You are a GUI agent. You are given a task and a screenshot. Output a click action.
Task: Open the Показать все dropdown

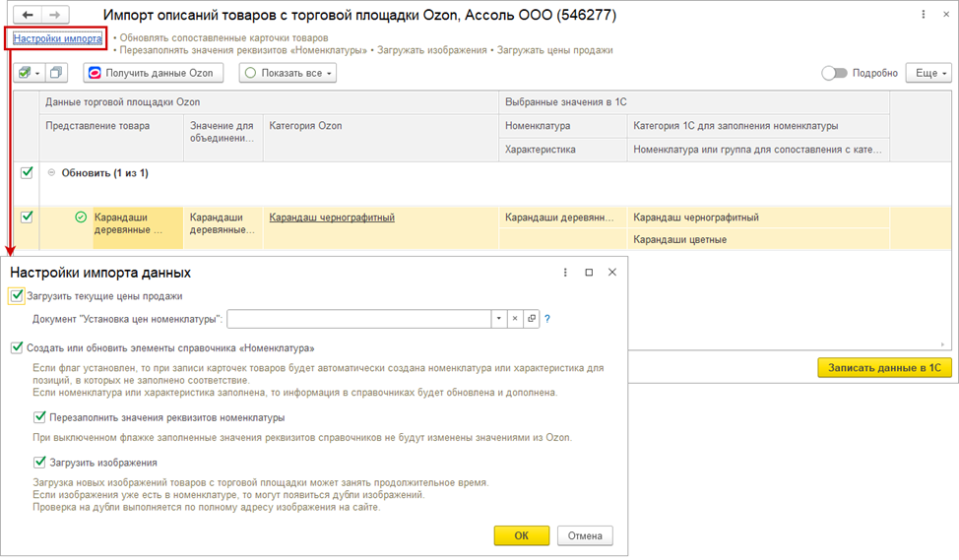pos(288,73)
